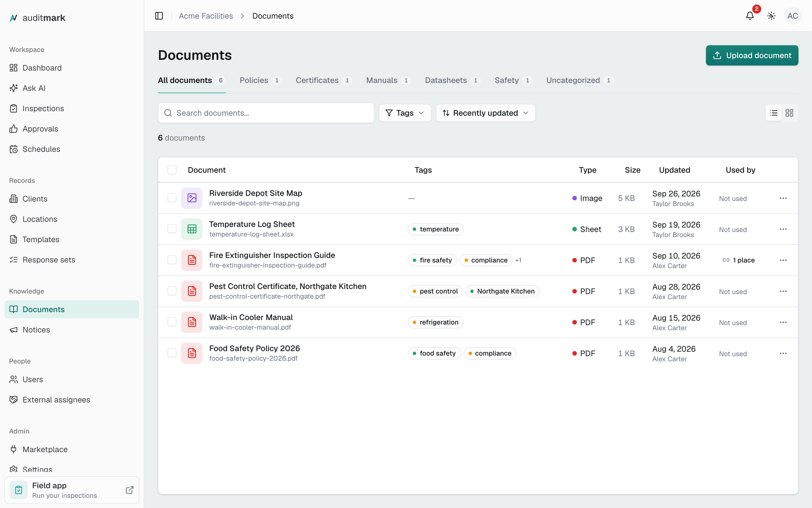The width and height of the screenshot is (812, 508).
Task: Open more actions for Riverside Depot Site Map
Action: [x=783, y=198]
